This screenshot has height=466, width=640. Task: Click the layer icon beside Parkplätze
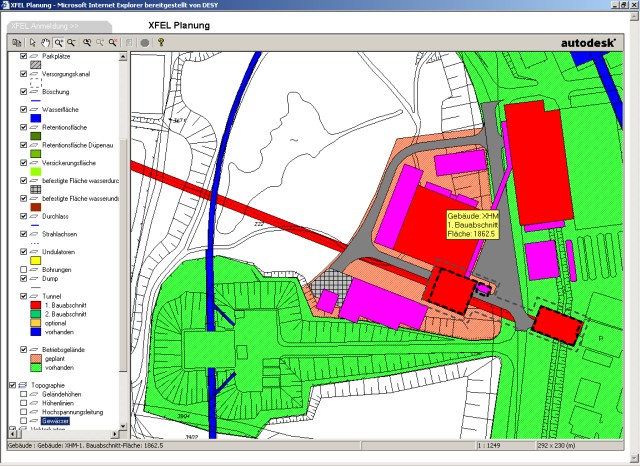tap(34, 56)
